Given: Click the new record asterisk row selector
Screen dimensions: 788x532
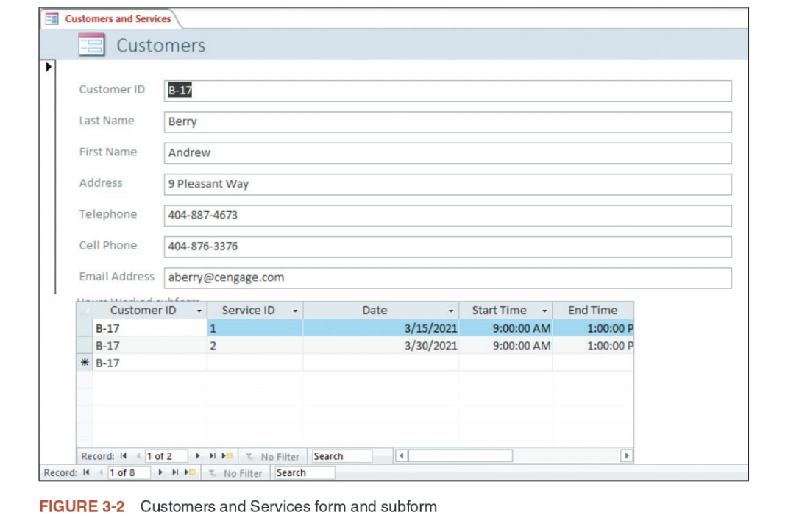Looking at the screenshot, I should point(85,363).
